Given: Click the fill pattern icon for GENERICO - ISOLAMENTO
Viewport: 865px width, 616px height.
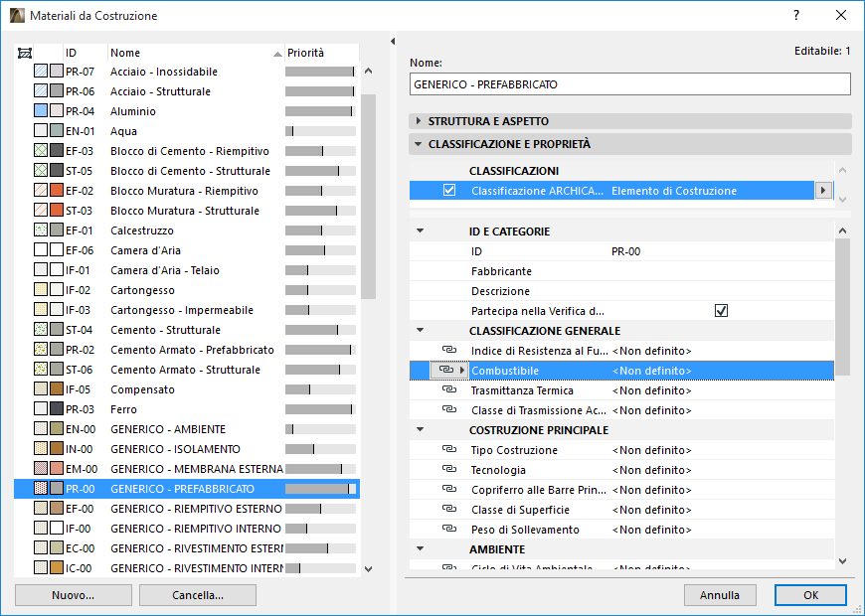Looking at the screenshot, I should (41, 448).
